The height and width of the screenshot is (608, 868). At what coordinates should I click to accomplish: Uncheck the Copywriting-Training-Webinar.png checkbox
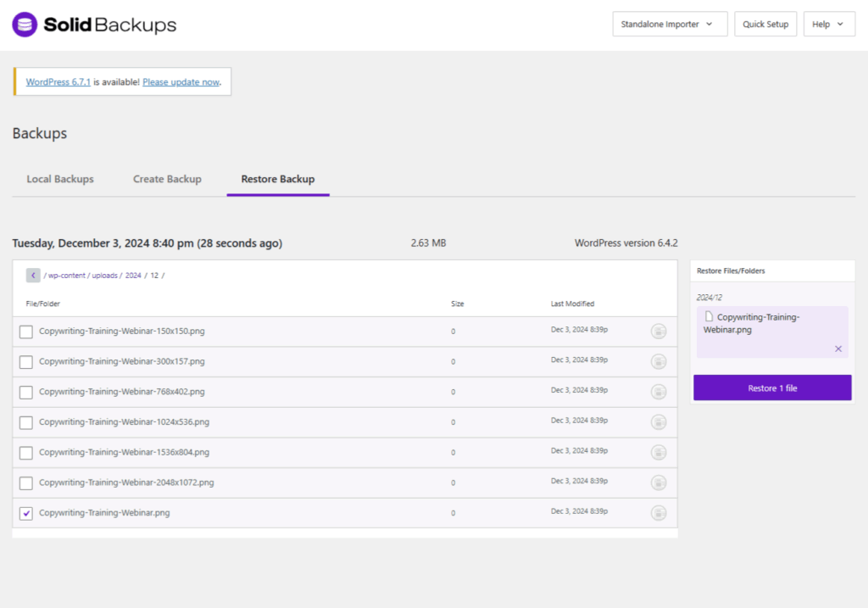(x=26, y=513)
